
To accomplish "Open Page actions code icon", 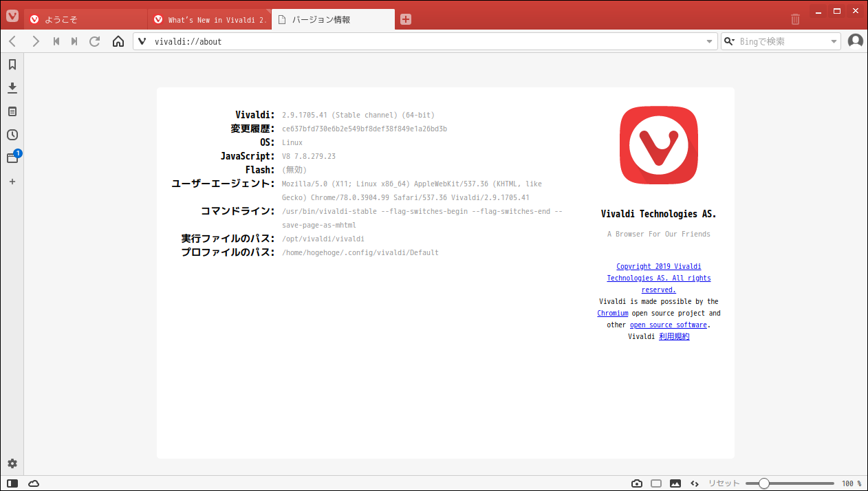I will [x=695, y=483].
